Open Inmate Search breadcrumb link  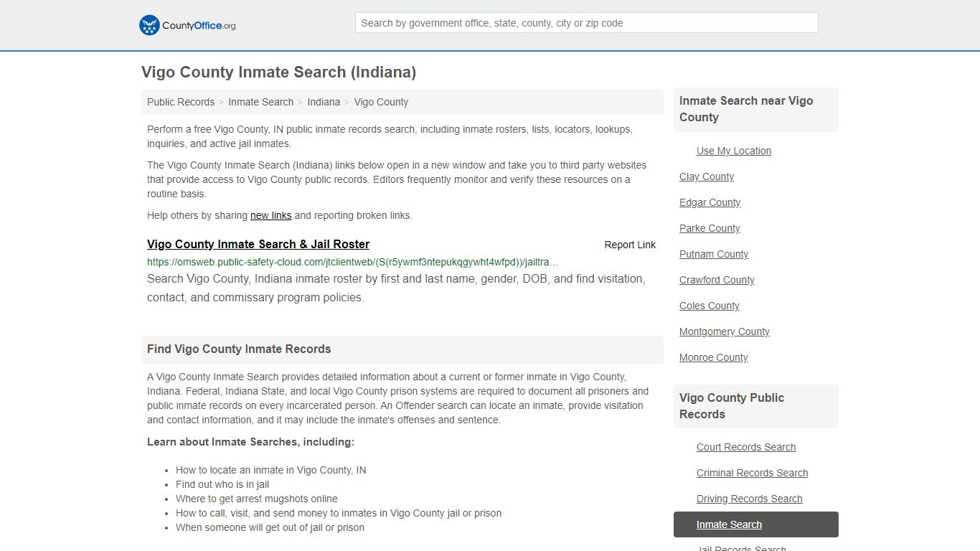[x=260, y=102]
